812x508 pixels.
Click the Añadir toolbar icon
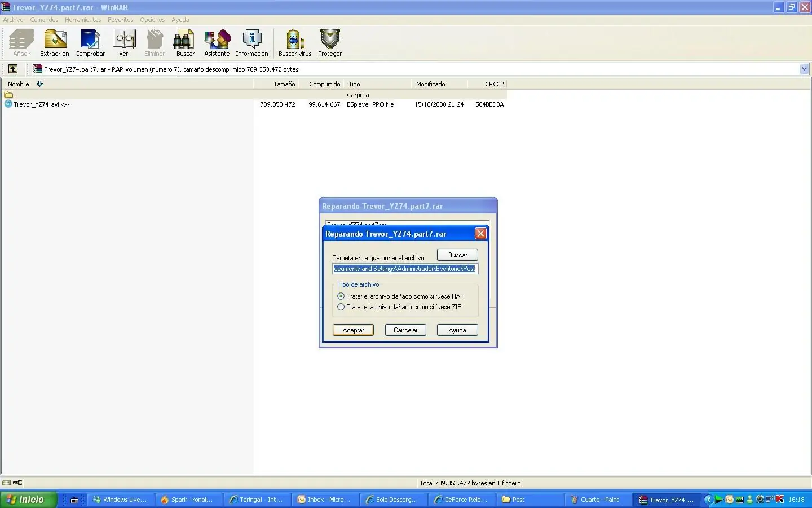[x=21, y=43]
